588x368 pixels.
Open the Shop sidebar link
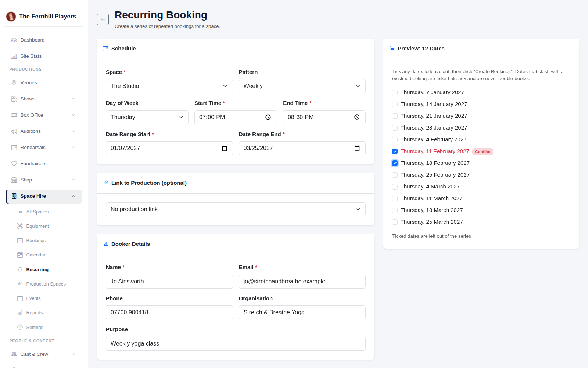pyautogui.click(x=44, y=180)
